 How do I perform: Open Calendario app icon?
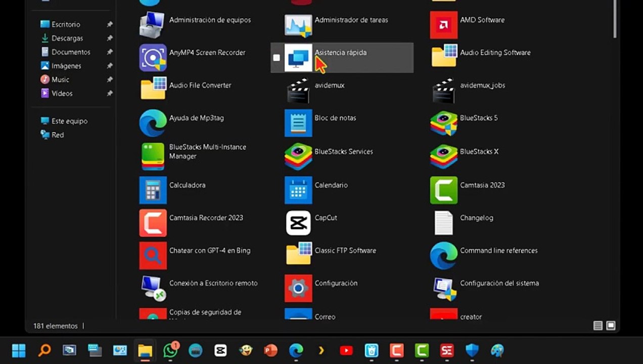[298, 190]
